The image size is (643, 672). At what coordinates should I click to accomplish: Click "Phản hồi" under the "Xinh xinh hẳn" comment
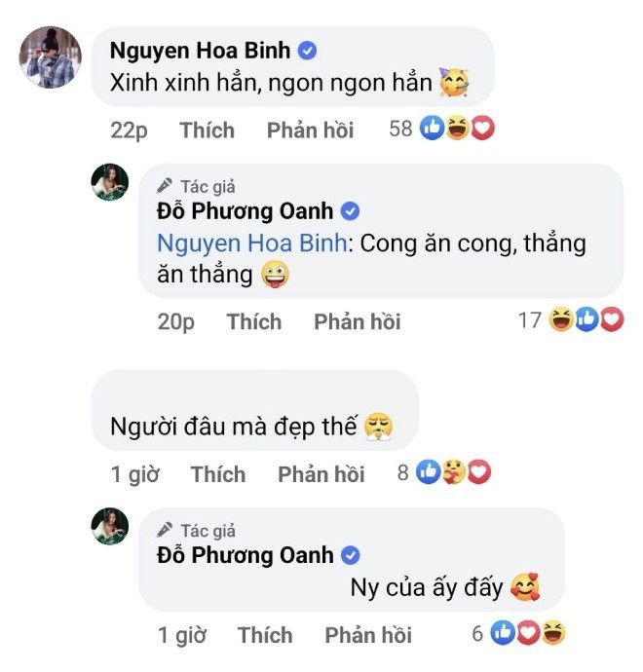point(311,131)
